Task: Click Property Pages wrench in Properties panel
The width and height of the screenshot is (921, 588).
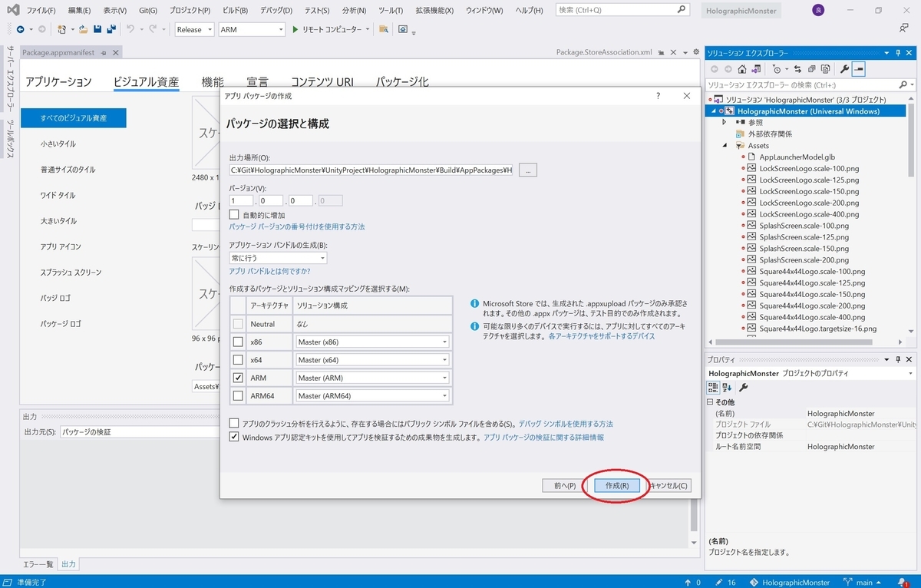Action: coord(743,387)
